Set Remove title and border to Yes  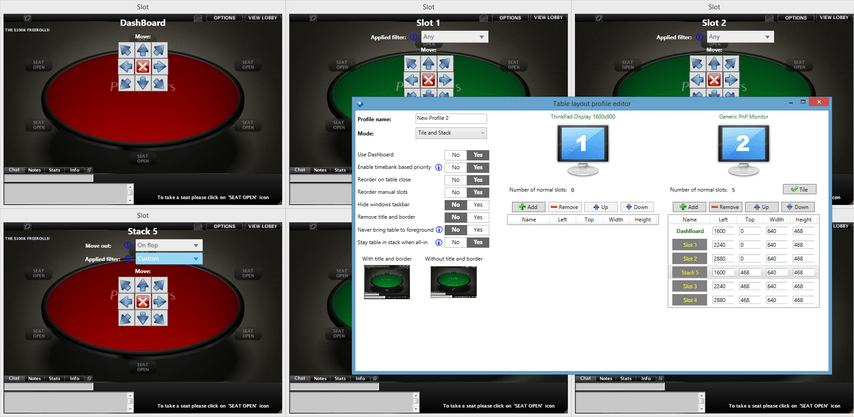[x=478, y=217]
